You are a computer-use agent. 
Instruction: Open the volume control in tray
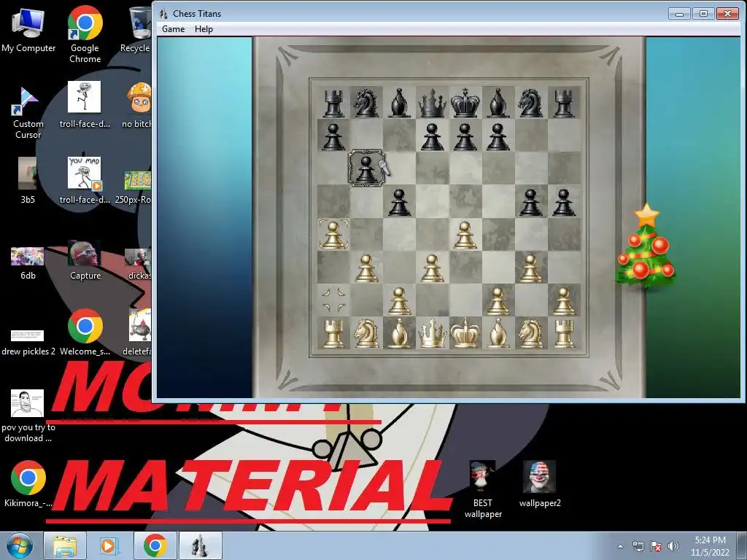point(673,546)
